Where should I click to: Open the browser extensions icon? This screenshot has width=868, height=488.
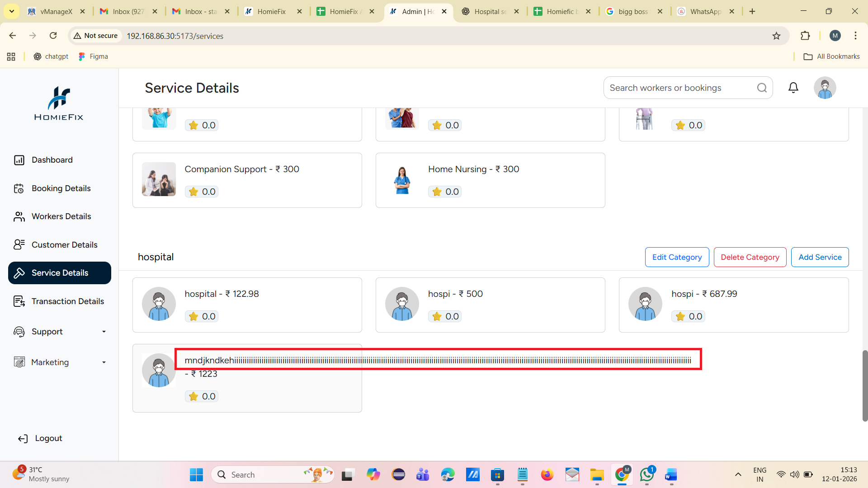(805, 36)
